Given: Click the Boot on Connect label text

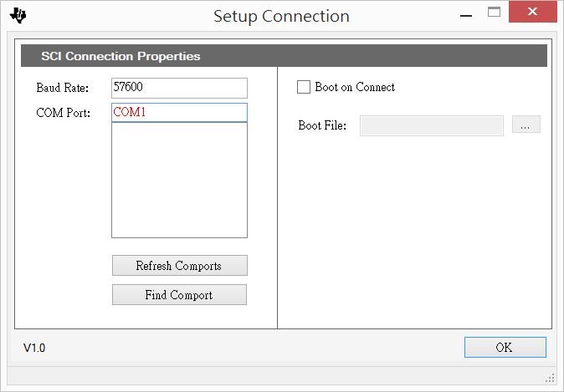Looking at the screenshot, I should [355, 87].
